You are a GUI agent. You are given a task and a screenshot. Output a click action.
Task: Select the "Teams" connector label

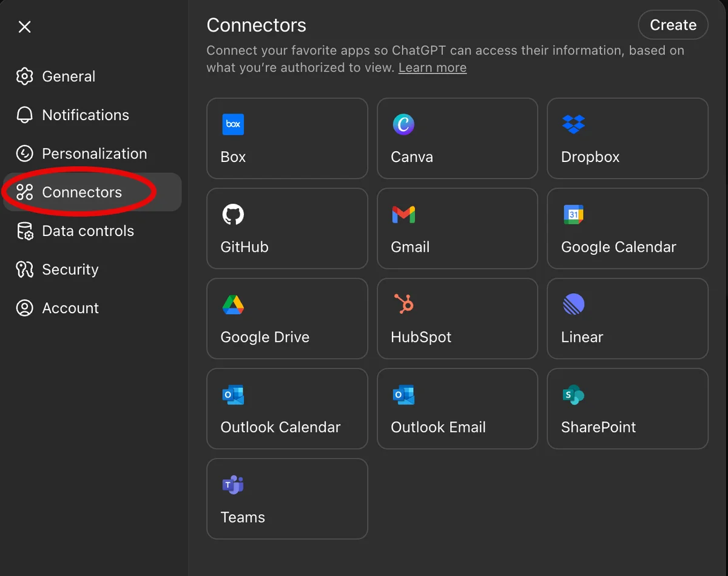tap(243, 517)
